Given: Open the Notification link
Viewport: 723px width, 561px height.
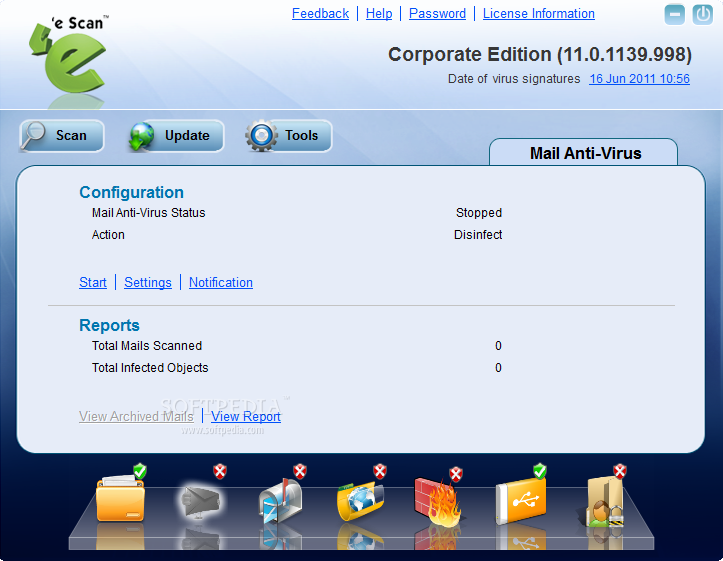Looking at the screenshot, I should tap(221, 283).
